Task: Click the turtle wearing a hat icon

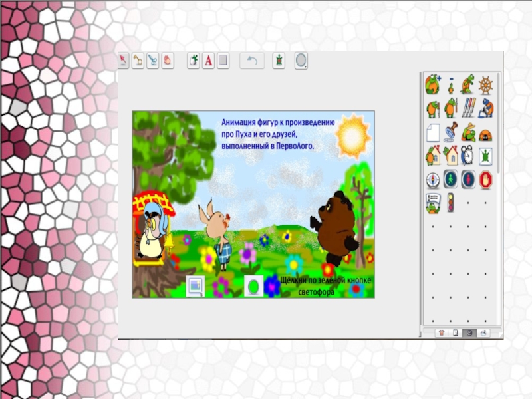Action: click(x=468, y=132)
